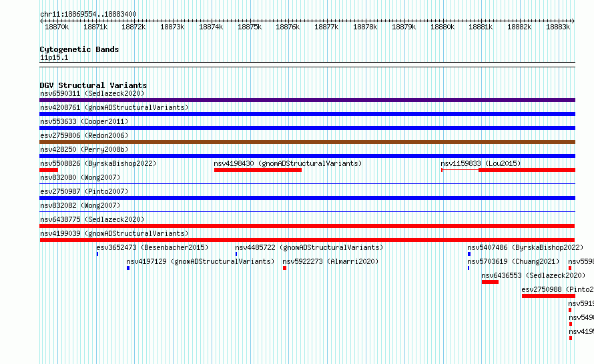This screenshot has height=364, width=594.
Task: Open esv2750987 (Pinto2007) label
Action: [84, 191]
